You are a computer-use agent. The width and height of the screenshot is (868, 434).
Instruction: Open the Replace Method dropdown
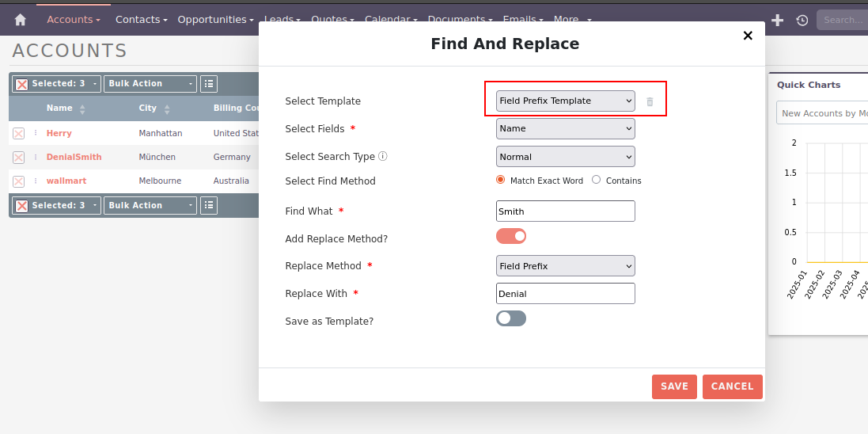click(565, 266)
